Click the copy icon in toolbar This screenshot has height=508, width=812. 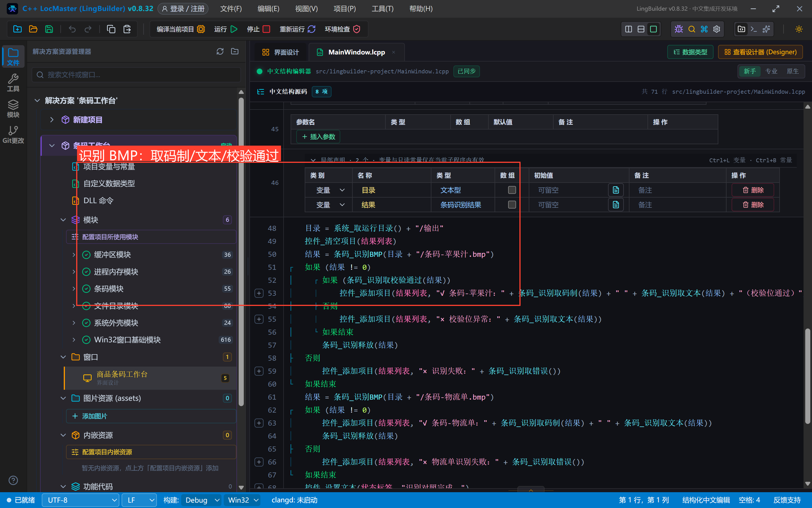pyautogui.click(x=111, y=29)
